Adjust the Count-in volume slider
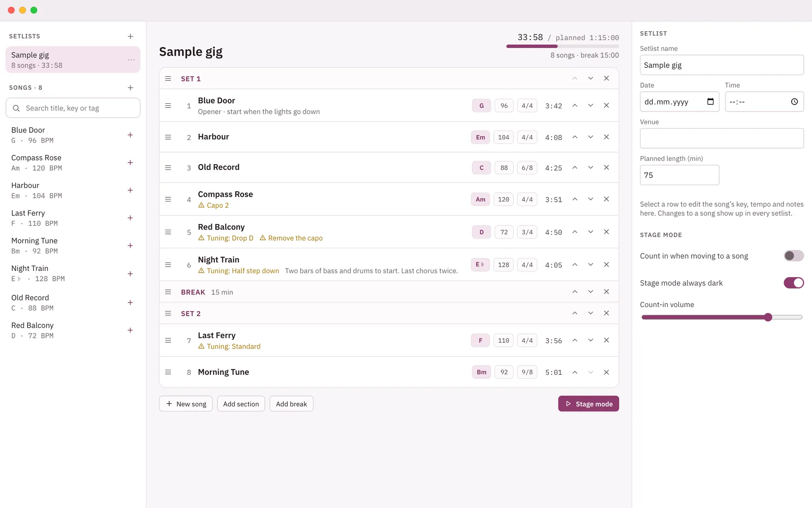This screenshot has width=812, height=508. coord(722,317)
